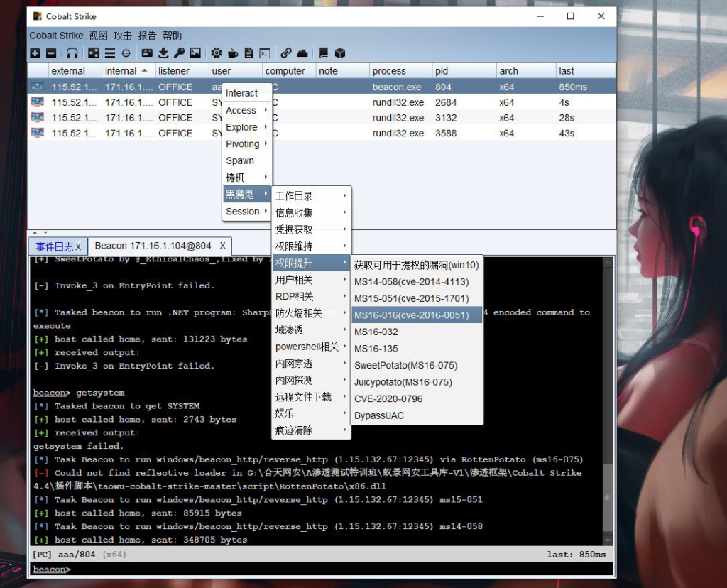The width and height of the screenshot is (727, 588).
Task: Select BypassUAC entry
Action: point(417,415)
